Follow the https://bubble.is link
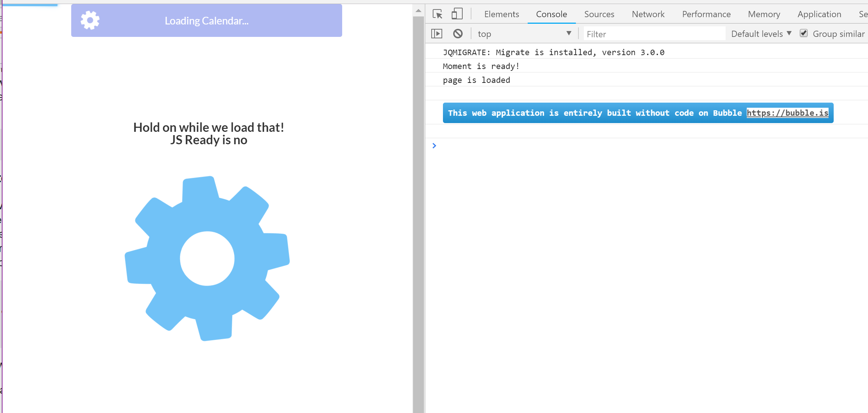Image resolution: width=868 pixels, height=413 pixels. (787, 113)
